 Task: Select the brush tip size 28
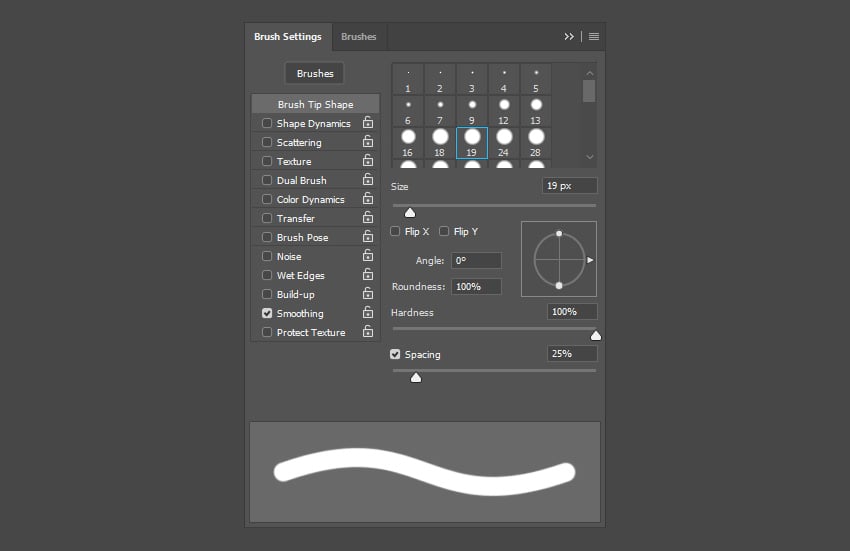[536, 144]
